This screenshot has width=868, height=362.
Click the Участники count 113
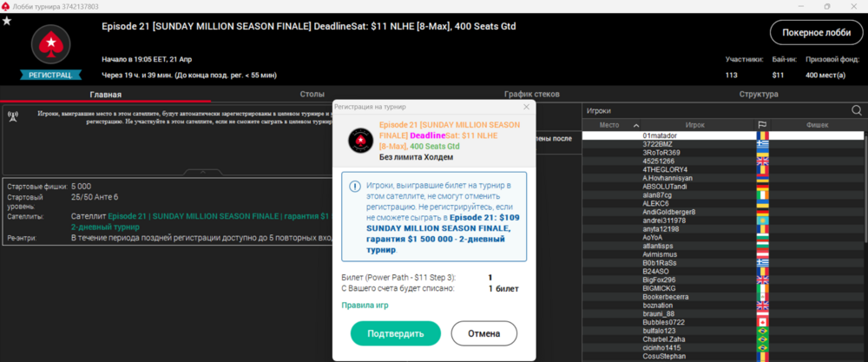pos(731,76)
